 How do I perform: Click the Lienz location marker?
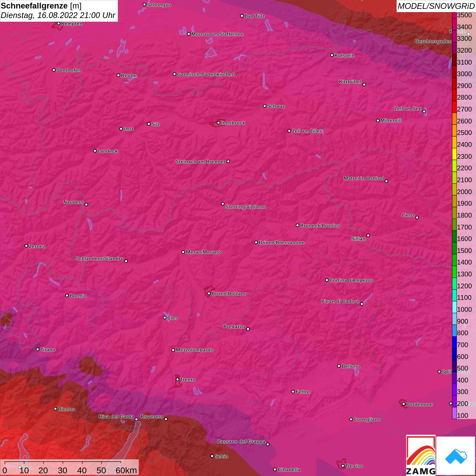[x=417, y=217]
